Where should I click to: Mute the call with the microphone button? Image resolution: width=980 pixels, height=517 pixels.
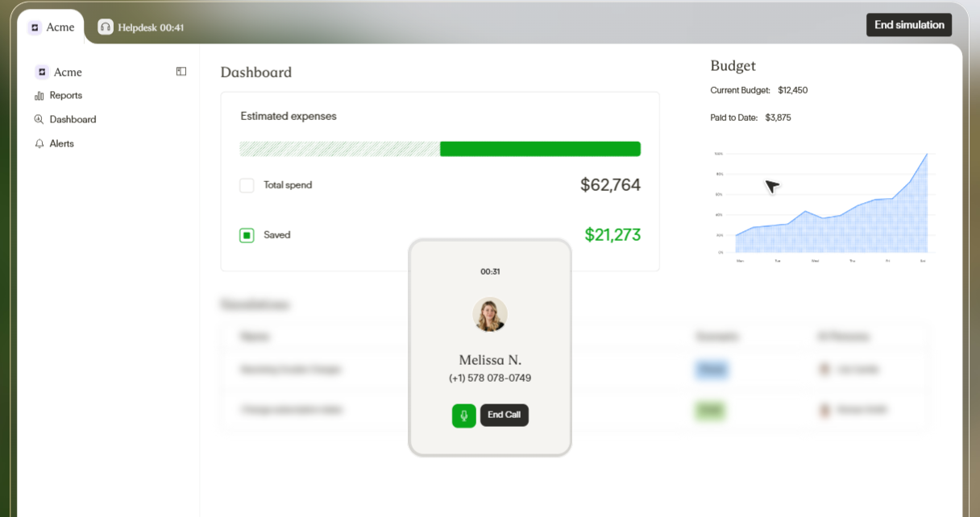click(463, 416)
